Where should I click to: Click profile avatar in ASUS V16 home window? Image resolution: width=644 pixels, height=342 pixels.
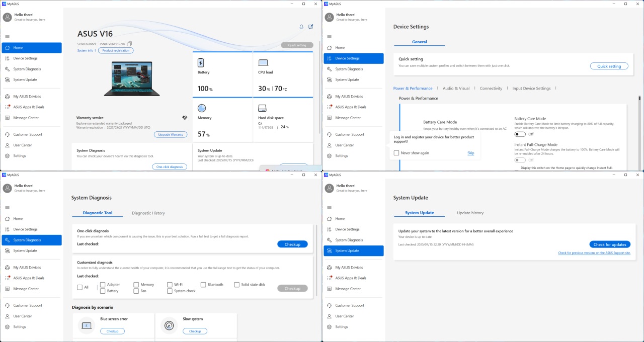tap(7, 17)
